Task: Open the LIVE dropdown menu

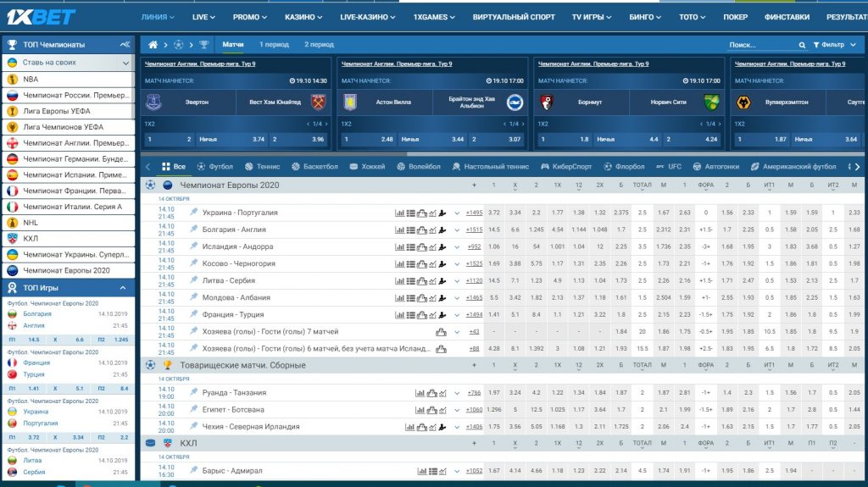Action: 203,17
